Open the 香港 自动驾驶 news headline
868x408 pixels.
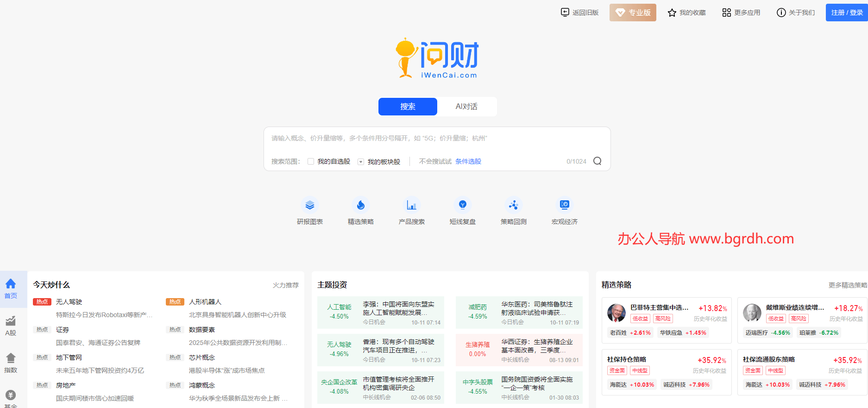(x=398, y=346)
